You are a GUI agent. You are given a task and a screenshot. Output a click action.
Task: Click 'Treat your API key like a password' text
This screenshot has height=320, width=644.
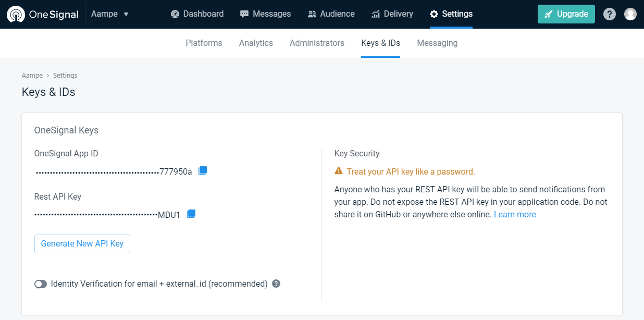click(x=411, y=172)
